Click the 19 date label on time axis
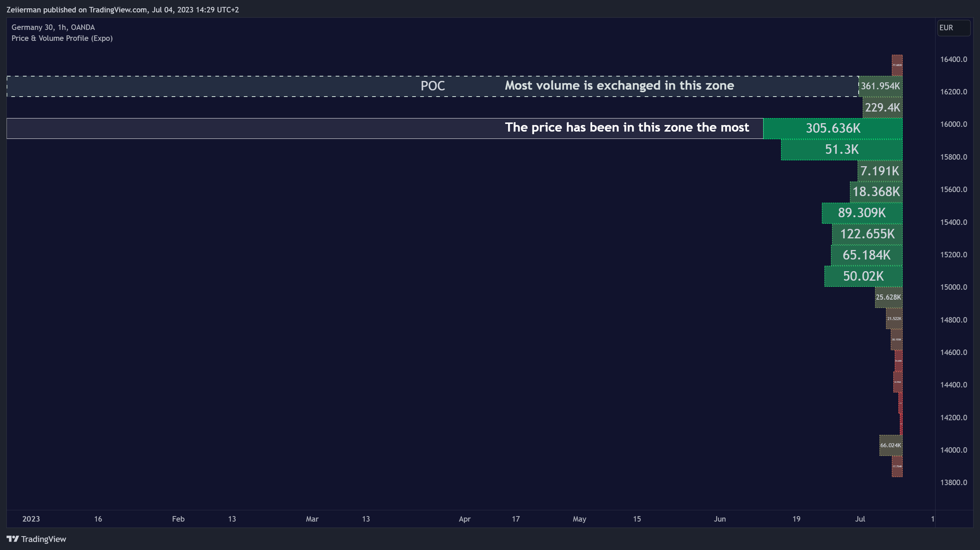 [796, 519]
